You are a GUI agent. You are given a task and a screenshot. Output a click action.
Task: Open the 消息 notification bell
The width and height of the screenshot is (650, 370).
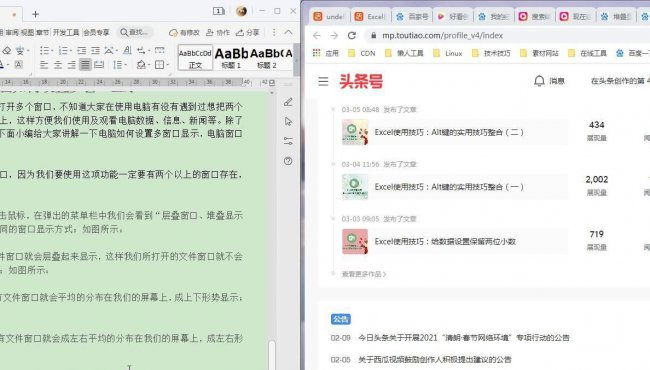tap(549, 81)
